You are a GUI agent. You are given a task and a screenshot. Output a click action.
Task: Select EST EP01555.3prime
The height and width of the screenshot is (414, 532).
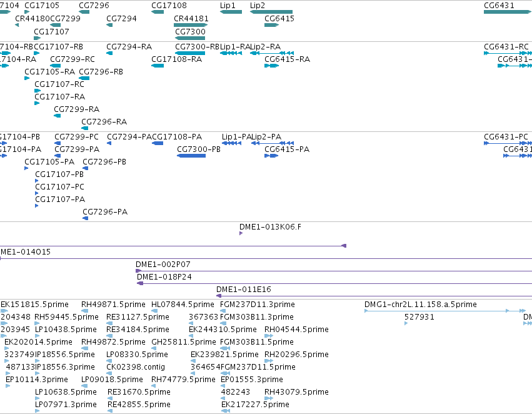coord(252,380)
